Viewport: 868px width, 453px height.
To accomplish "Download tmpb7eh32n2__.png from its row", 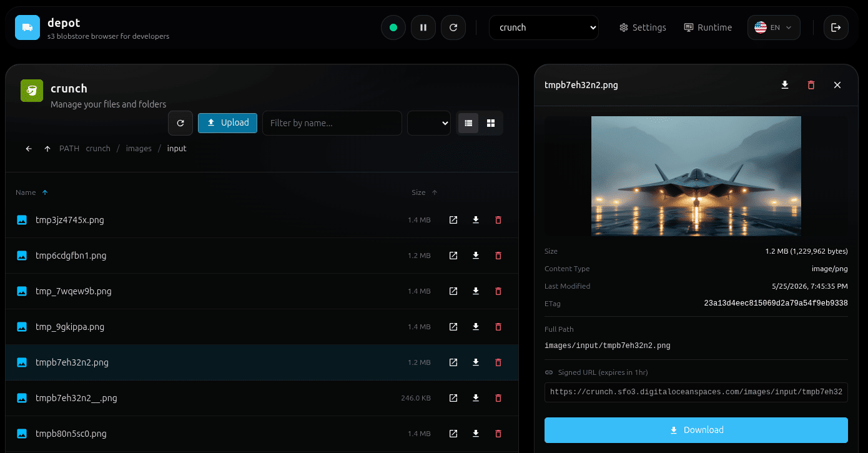I will tap(476, 398).
